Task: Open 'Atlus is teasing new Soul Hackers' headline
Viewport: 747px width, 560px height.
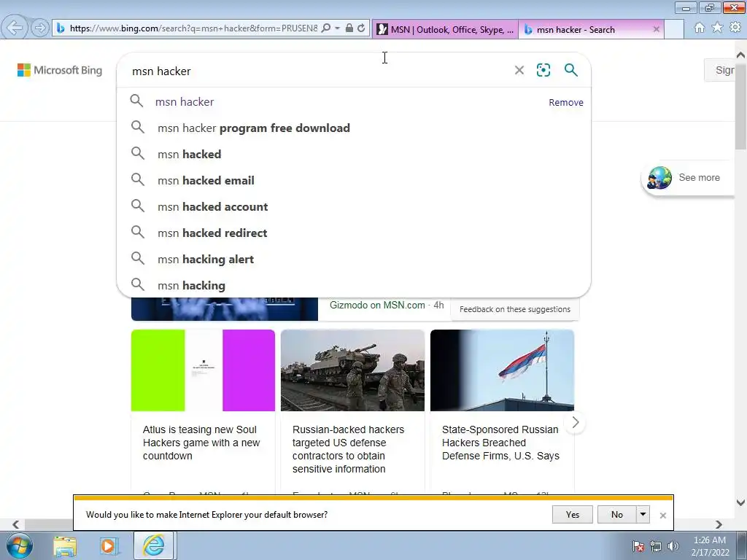Action: [201, 443]
